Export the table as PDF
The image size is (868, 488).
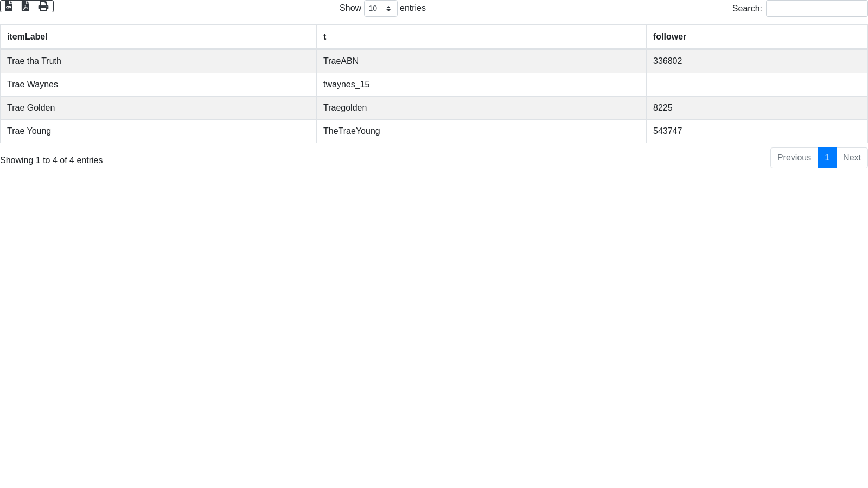(25, 6)
